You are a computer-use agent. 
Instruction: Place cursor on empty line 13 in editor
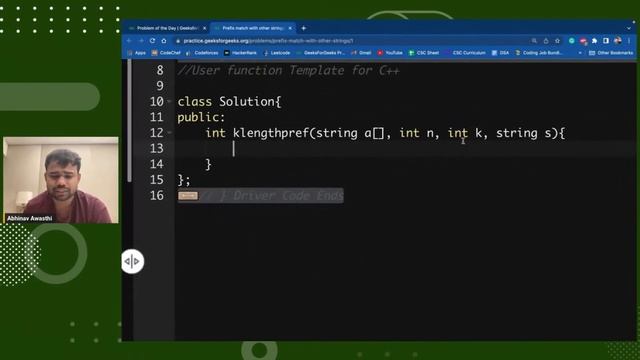(x=404, y=149)
